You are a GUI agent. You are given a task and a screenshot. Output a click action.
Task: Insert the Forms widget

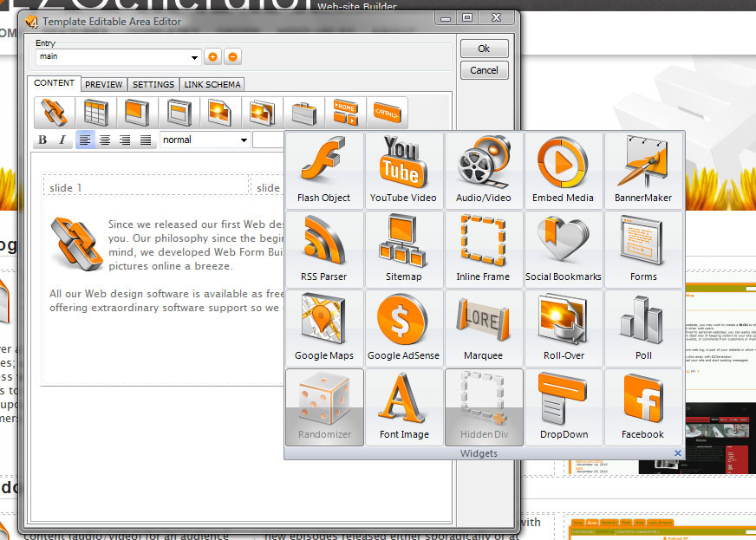pyautogui.click(x=643, y=250)
